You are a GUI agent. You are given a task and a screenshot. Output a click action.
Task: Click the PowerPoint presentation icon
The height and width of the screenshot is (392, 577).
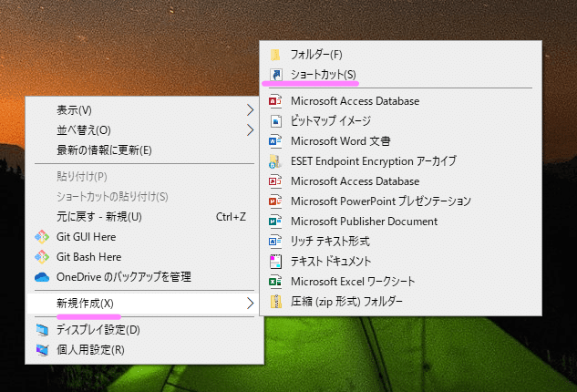(275, 201)
